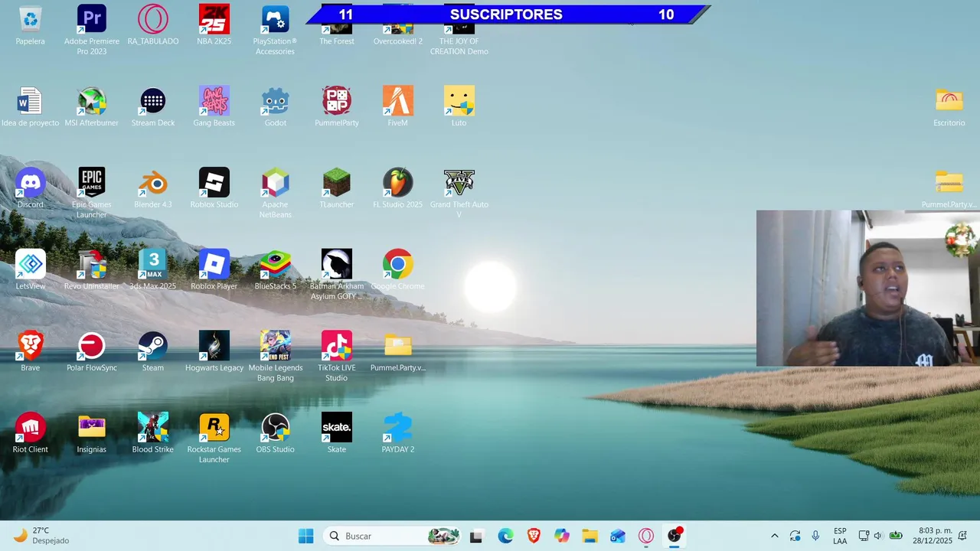Launch Roblox Player desktop icon

214,265
